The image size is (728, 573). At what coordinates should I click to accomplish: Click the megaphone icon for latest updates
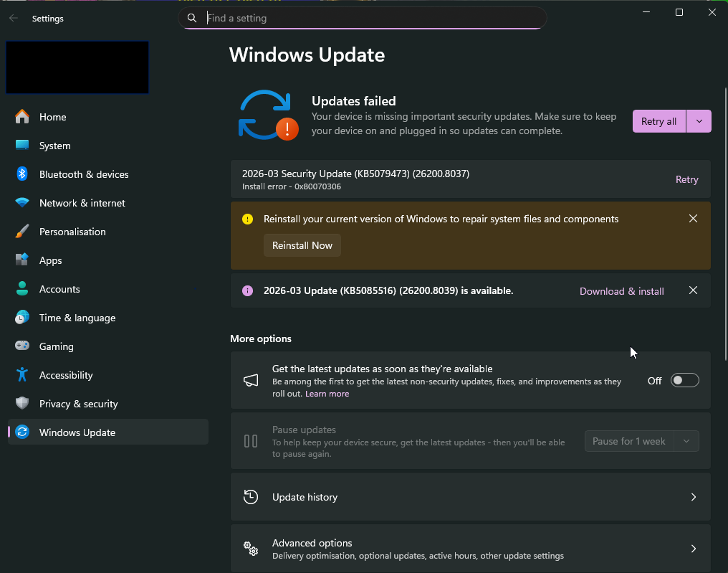point(251,381)
